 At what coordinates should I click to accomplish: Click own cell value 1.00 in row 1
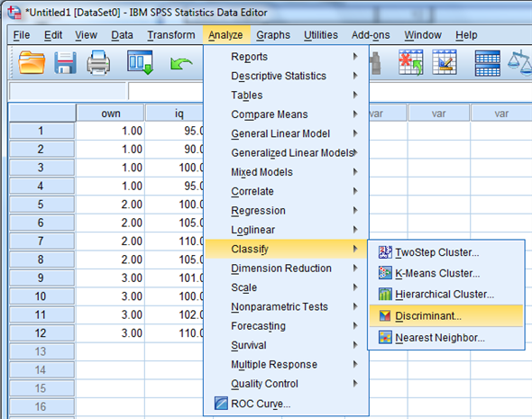110,131
